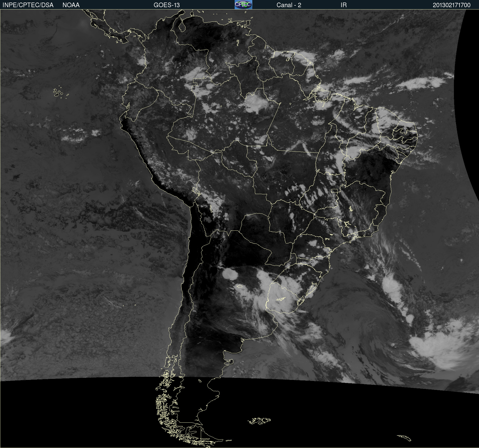Click the CPTEC logo in header
Image resolution: width=479 pixels, height=448 pixels.
243,5
